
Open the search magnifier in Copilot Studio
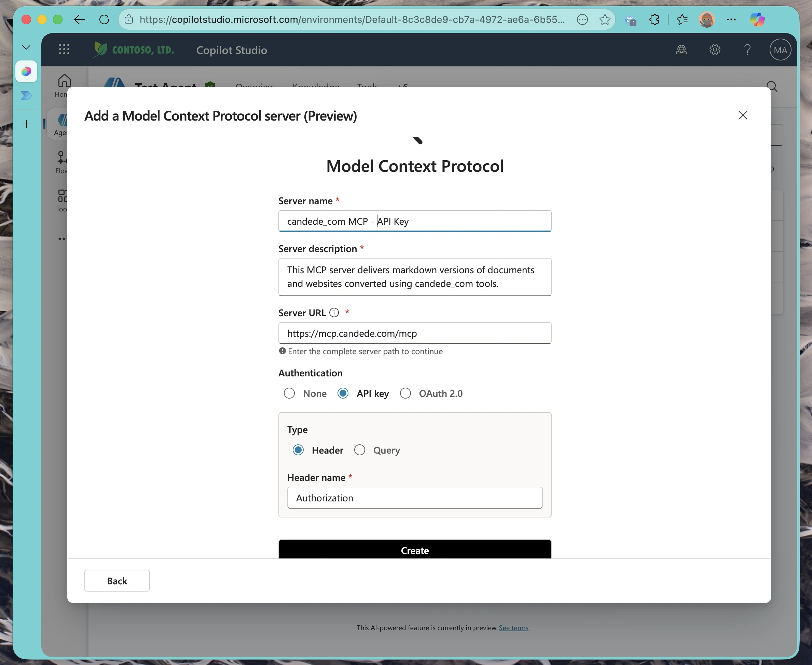point(772,86)
